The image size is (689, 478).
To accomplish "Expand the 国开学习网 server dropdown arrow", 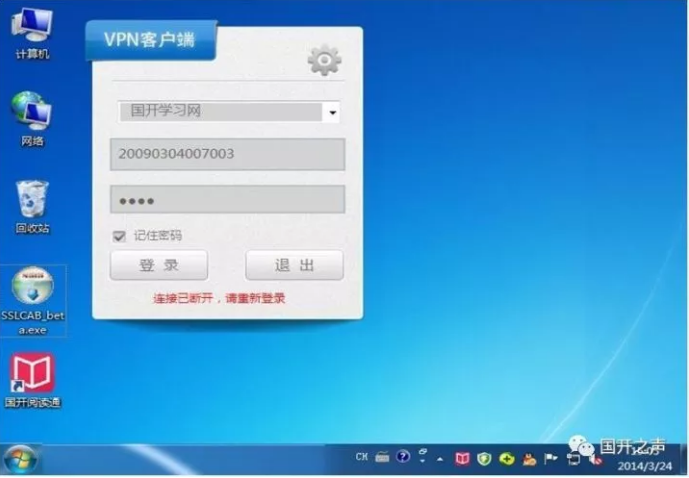I will point(332,112).
